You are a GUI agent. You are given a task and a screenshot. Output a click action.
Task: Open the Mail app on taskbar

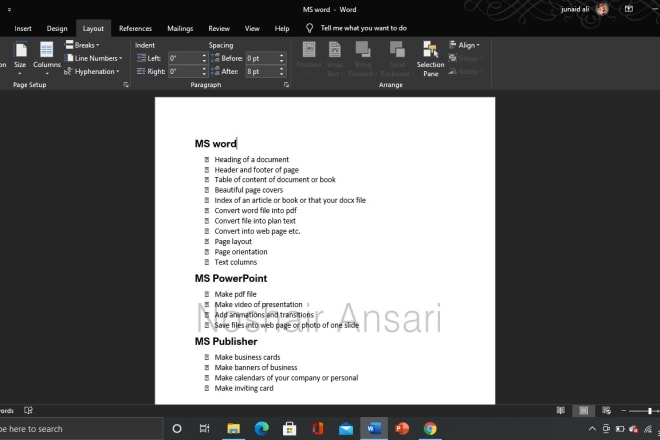tap(346, 429)
